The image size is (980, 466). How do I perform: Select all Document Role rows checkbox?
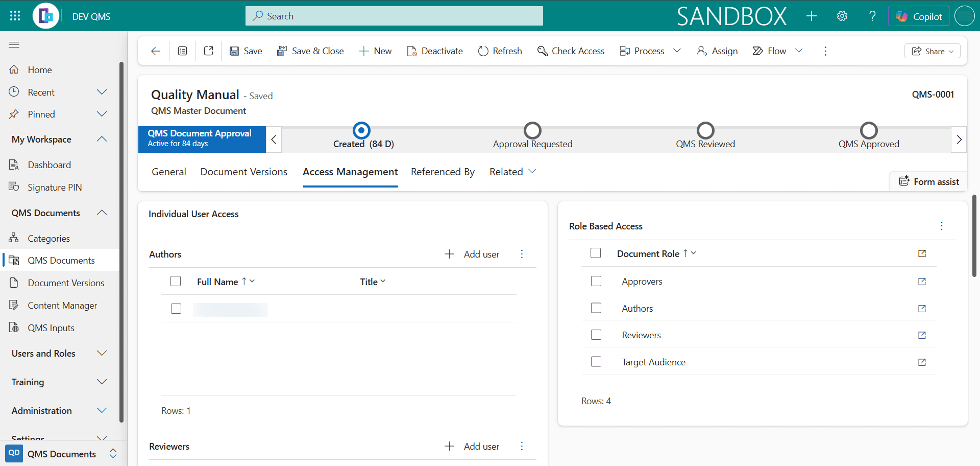[596, 253]
